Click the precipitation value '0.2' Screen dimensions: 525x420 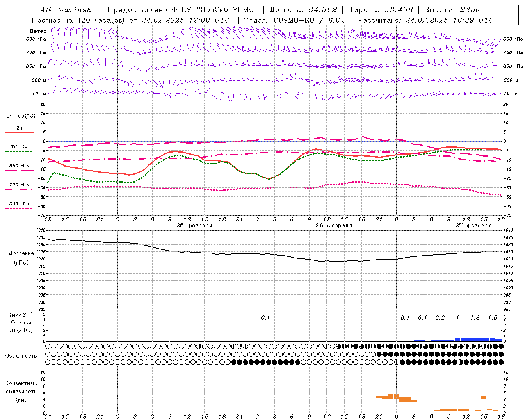coord(440,318)
